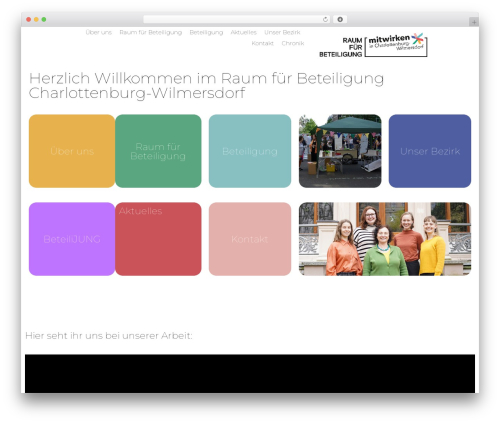Click the black video area below the text
500x423 pixels.
coord(250,374)
